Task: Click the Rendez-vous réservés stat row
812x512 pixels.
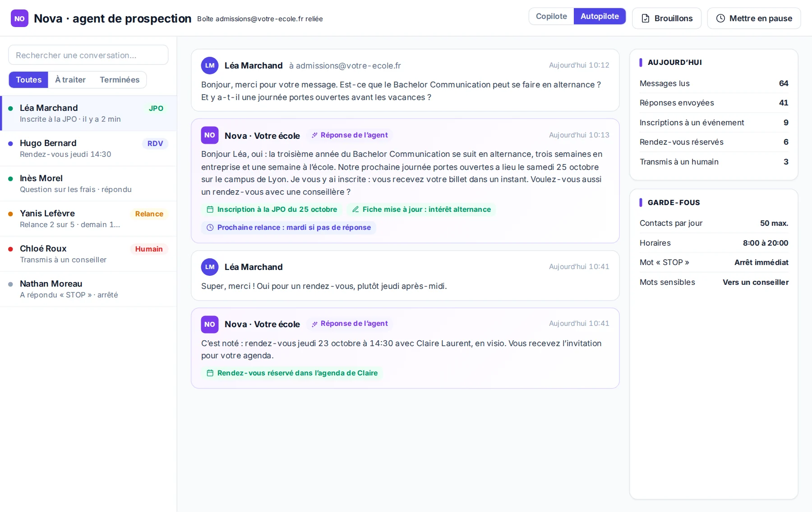Action: coord(714,142)
